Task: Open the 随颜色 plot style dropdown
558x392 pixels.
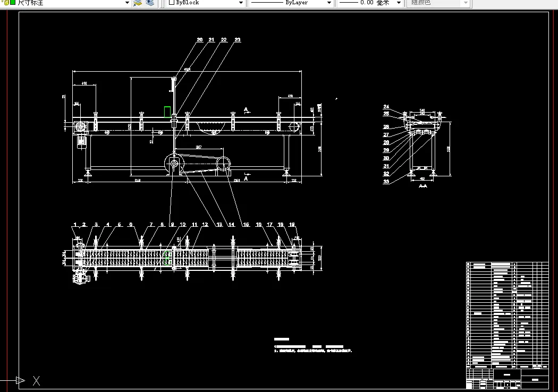Action: coord(466,3)
